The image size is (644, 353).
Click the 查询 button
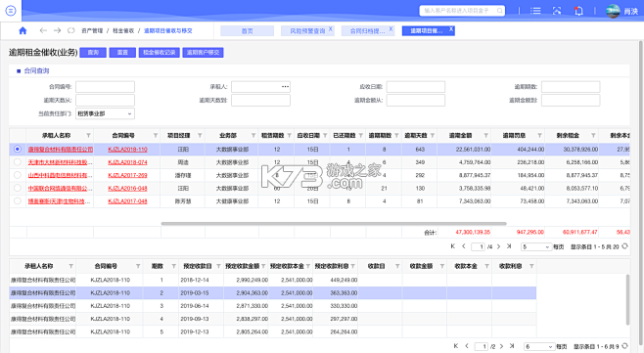point(93,53)
